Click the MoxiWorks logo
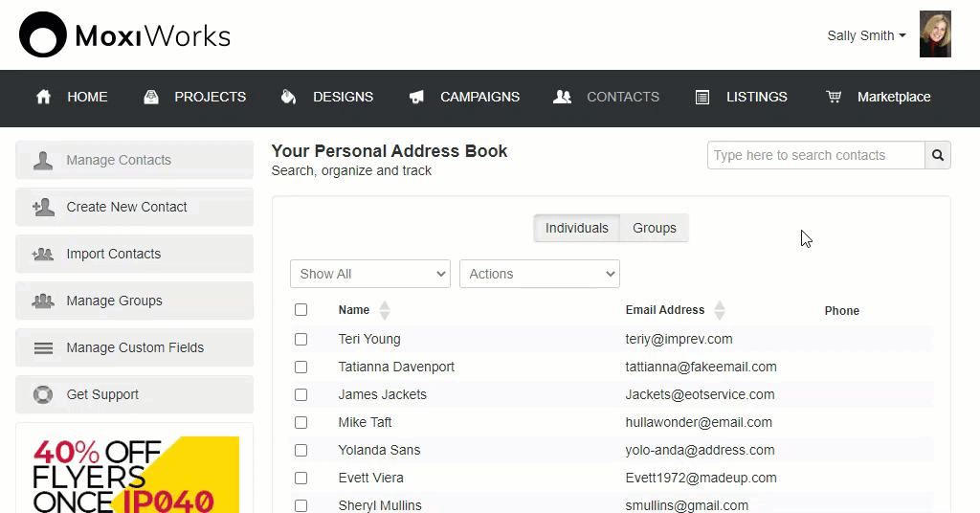 [125, 35]
